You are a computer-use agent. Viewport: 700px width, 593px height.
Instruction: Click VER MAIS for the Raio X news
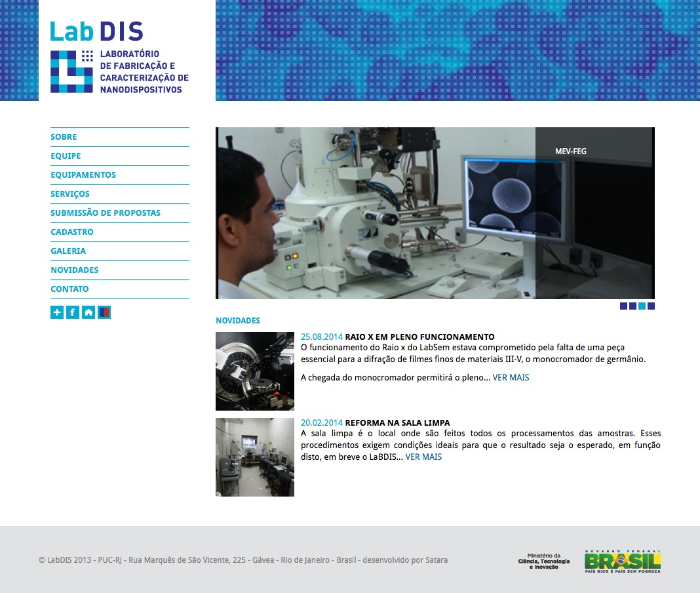511,378
